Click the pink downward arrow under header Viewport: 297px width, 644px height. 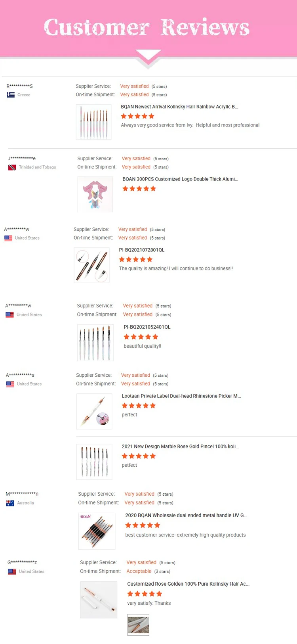tap(148, 56)
